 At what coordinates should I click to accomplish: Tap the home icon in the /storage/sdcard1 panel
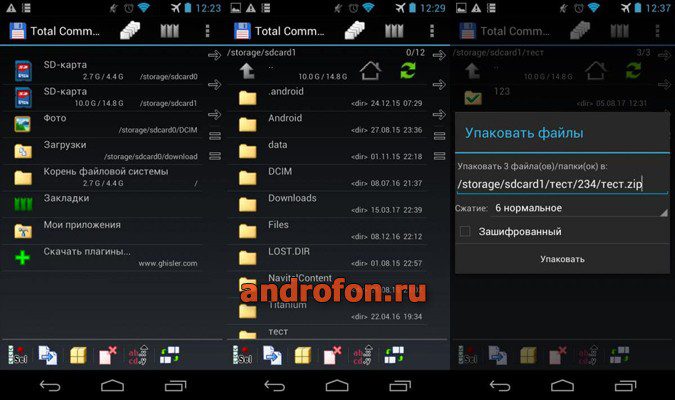[x=370, y=71]
